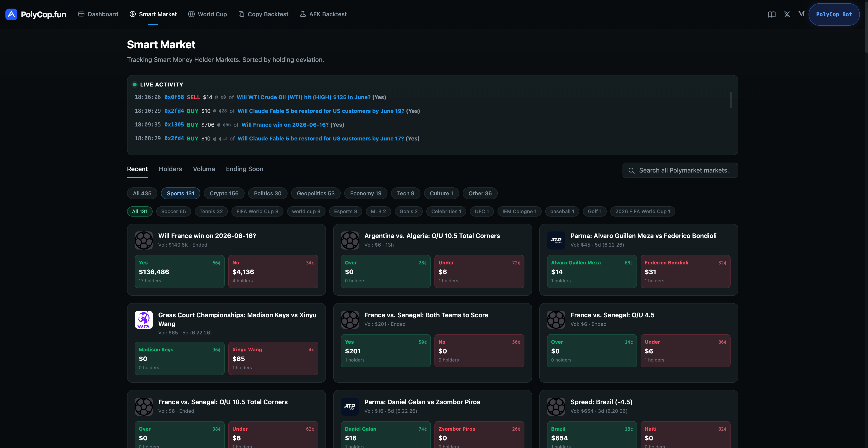The width and height of the screenshot is (868, 448).
Task: Select the Culture 1 category filter
Action: pyautogui.click(x=441, y=193)
